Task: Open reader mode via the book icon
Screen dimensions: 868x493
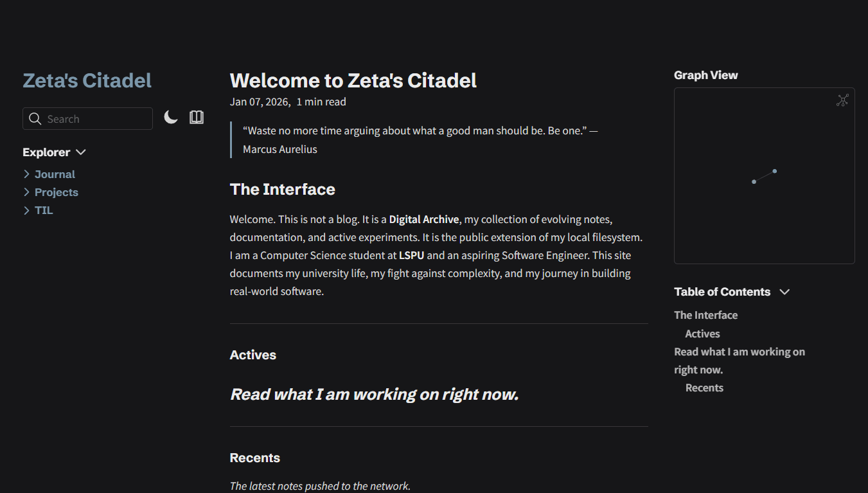Action: (x=197, y=118)
